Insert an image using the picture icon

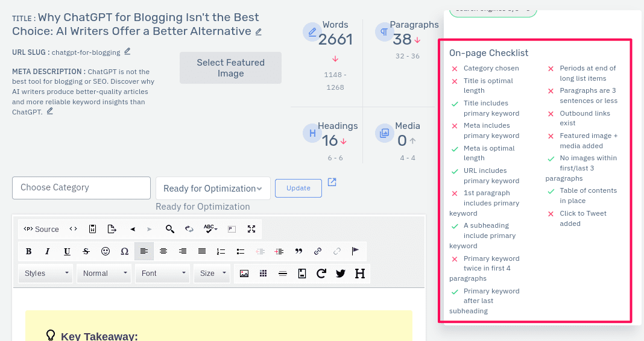(244, 274)
